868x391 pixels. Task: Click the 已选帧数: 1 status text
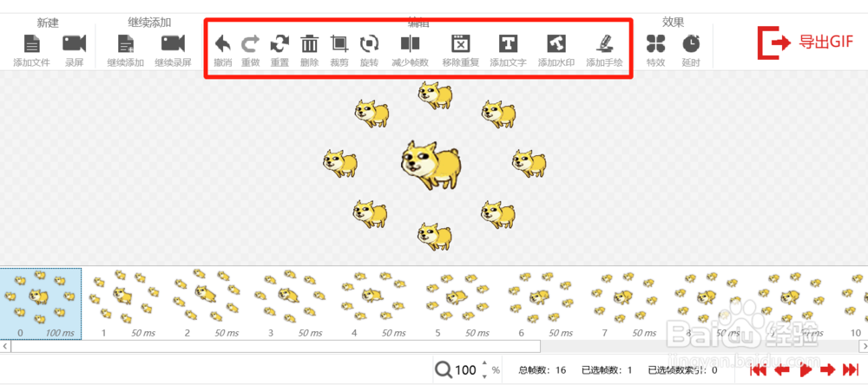point(608,370)
